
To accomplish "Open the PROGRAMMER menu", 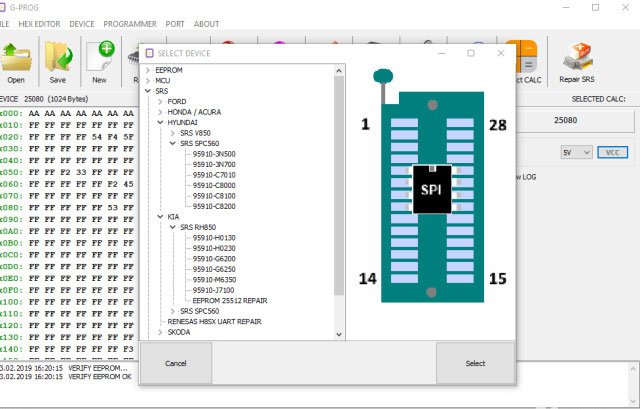I will tap(130, 24).
